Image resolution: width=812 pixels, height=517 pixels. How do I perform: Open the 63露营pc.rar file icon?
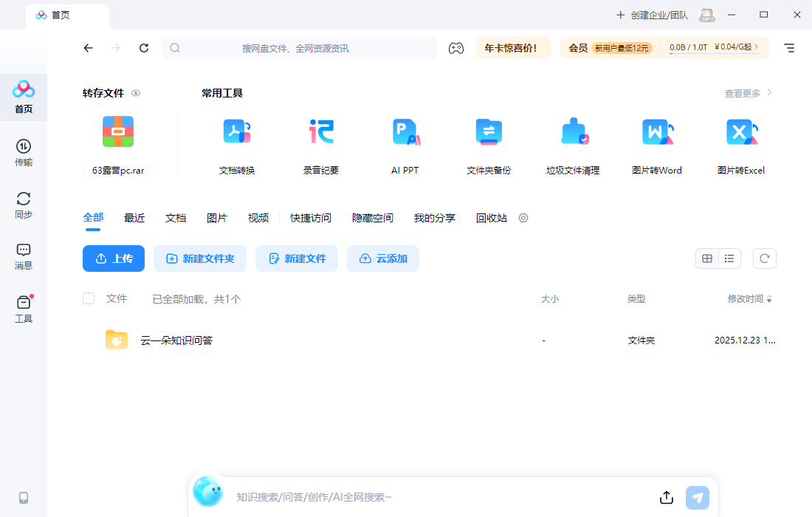click(x=118, y=131)
